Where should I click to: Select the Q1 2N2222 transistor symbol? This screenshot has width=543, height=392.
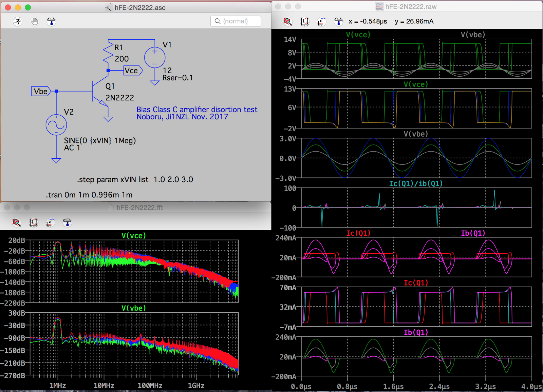97,92
